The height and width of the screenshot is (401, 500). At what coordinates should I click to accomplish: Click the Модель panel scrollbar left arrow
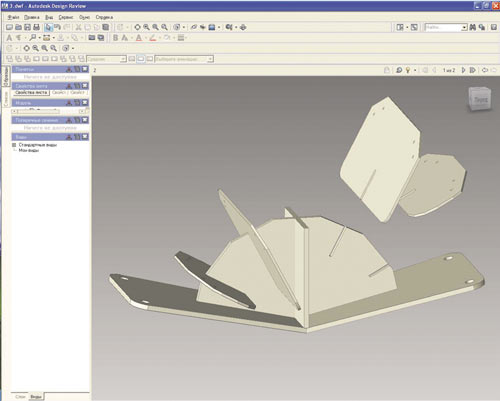14,111
